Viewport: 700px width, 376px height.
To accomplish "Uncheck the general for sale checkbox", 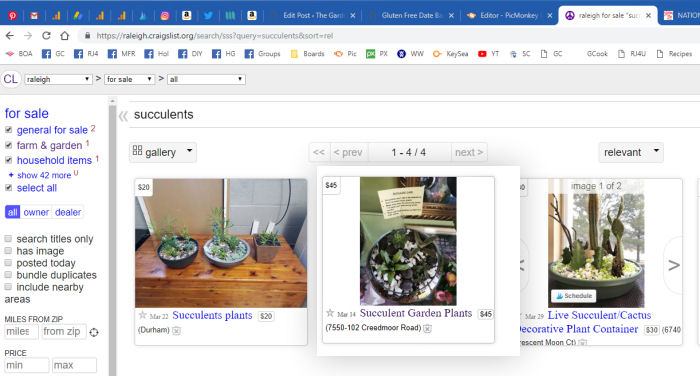I will point(8,130).
